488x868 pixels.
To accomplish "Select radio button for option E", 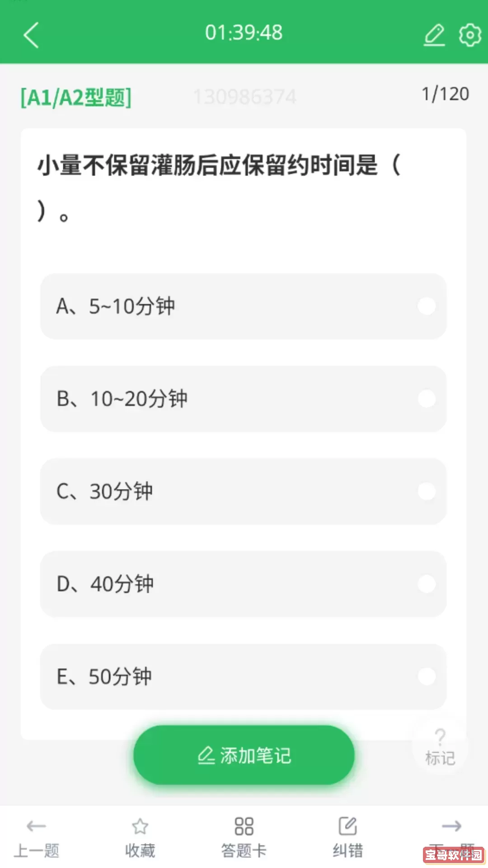I will coord(427,676).
